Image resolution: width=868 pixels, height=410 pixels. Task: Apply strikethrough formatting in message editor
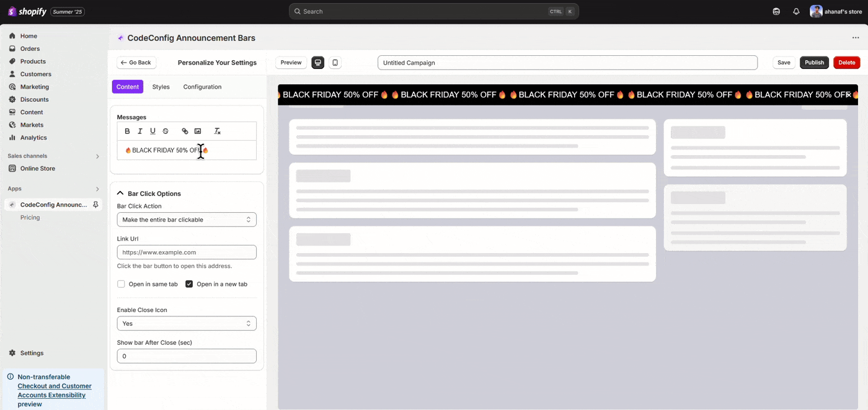(x=166, y=131)
